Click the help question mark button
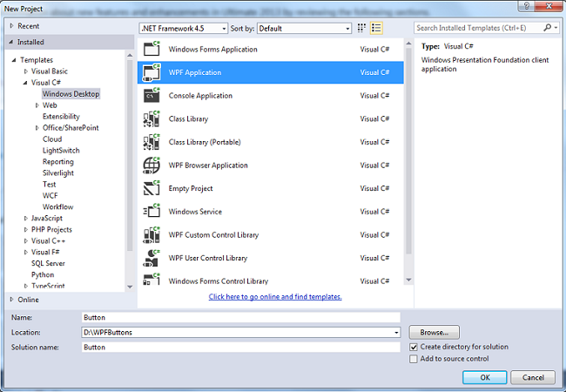Viewport: 566px width, 392px height. tap(526, 6)
